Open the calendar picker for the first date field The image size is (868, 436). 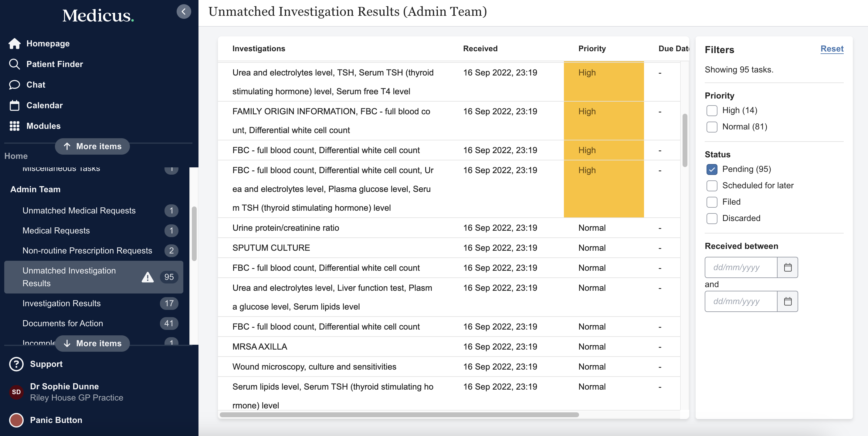pyautogui.click(x=788, y=267)
